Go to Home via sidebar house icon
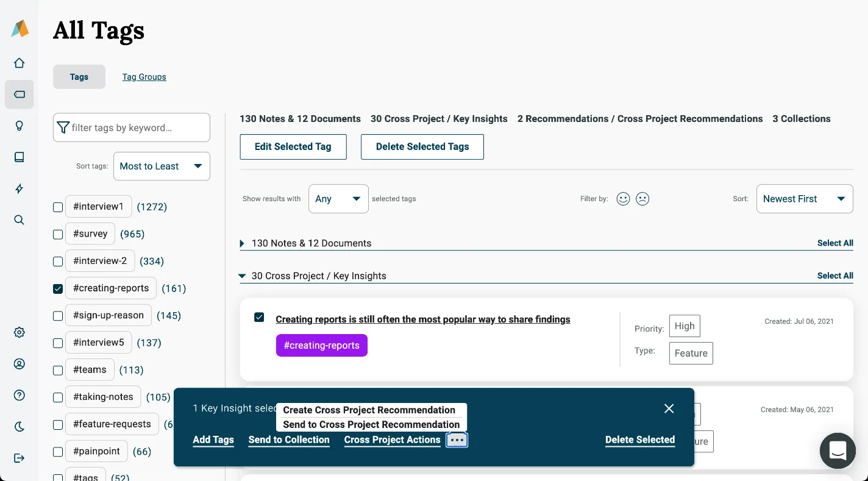Screen dimensions: 868x481 tap(20, 63)
